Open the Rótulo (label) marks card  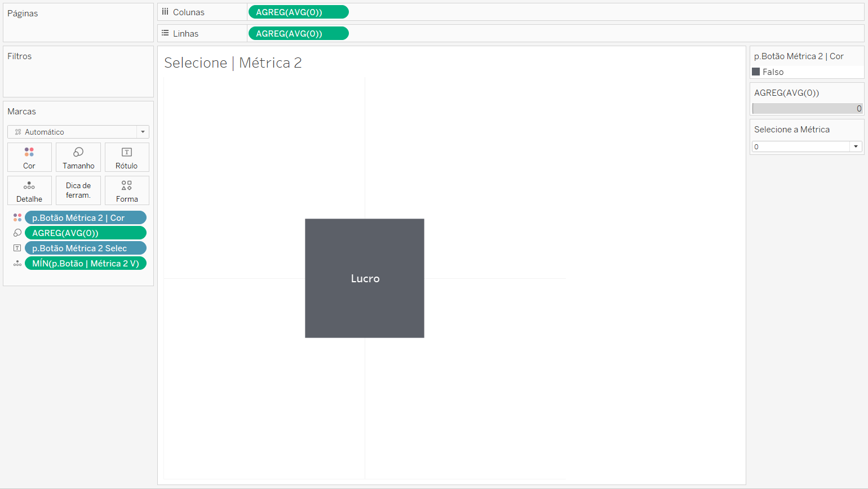click(x=127, y=157)
